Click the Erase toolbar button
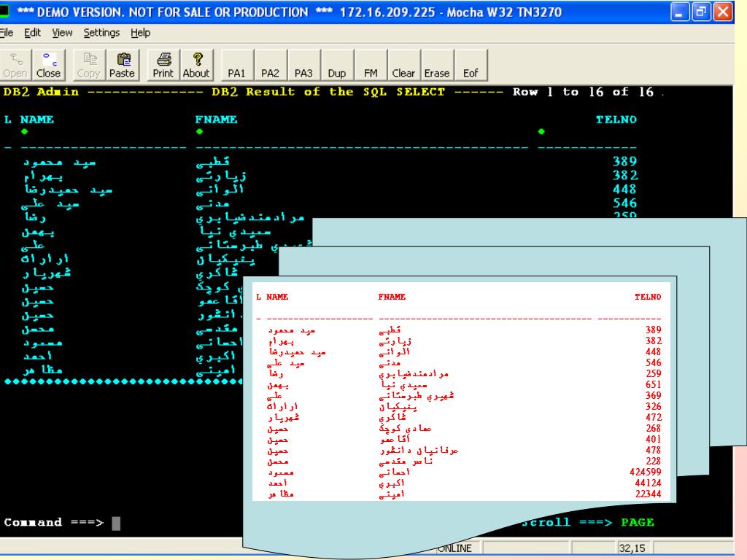 coord(437,65)
